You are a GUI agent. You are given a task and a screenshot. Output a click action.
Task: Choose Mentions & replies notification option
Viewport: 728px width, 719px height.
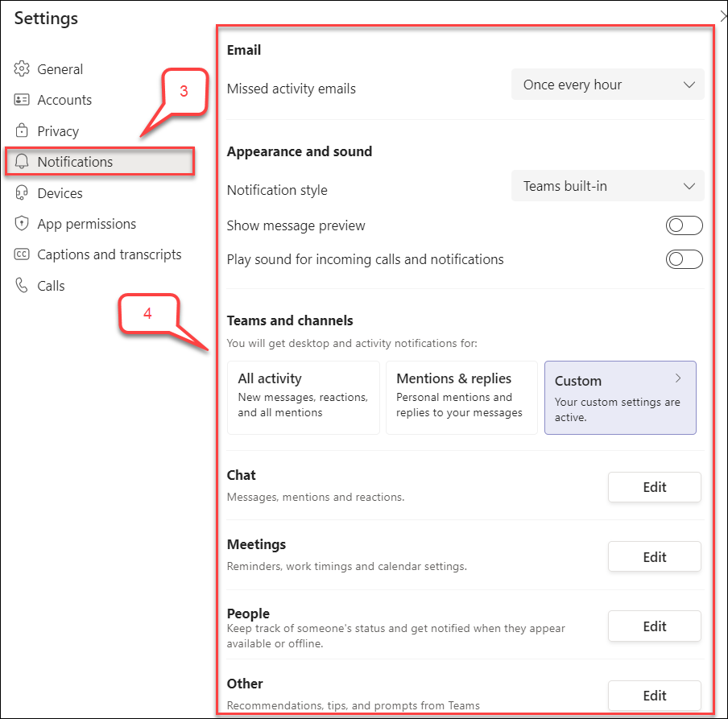pyautogui.click(x=461, y=398)
